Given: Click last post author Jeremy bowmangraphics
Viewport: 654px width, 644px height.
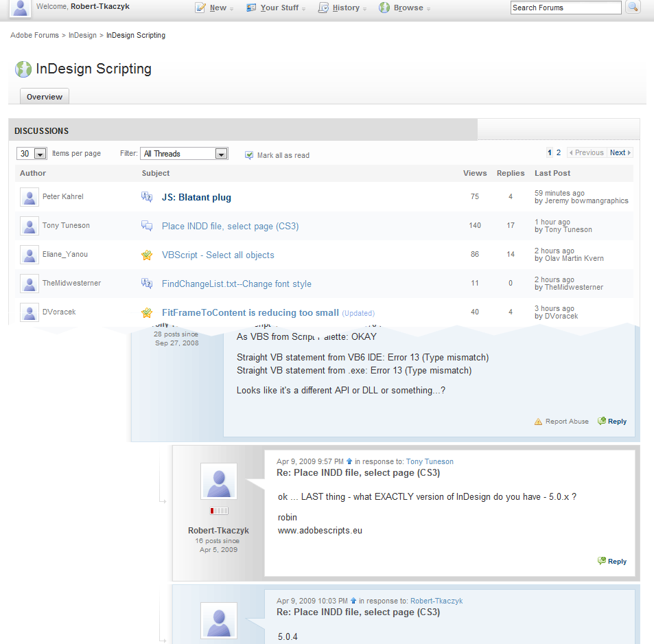Looking at the screenshot, I should pos(587,200).
